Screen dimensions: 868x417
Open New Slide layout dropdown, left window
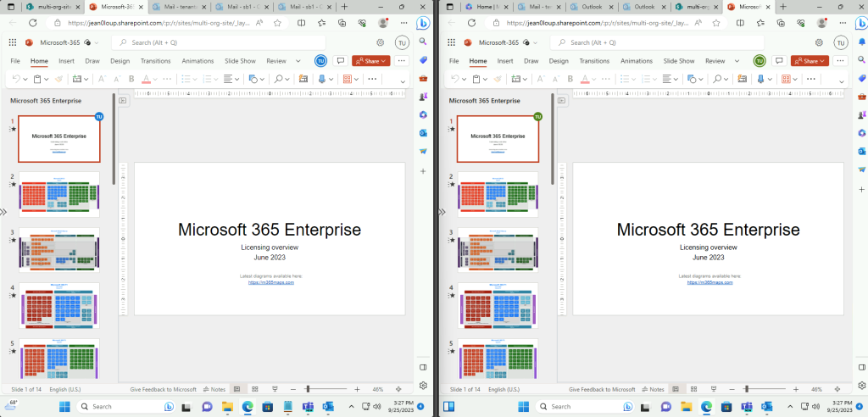[86, 79]
